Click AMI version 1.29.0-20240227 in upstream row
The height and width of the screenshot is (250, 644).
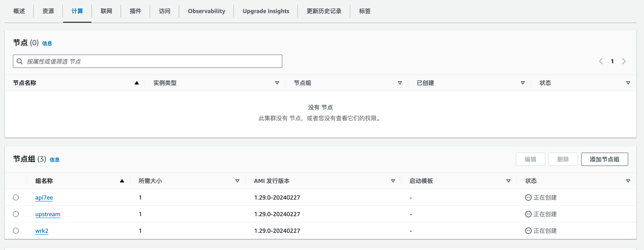(x=277, y=214)
